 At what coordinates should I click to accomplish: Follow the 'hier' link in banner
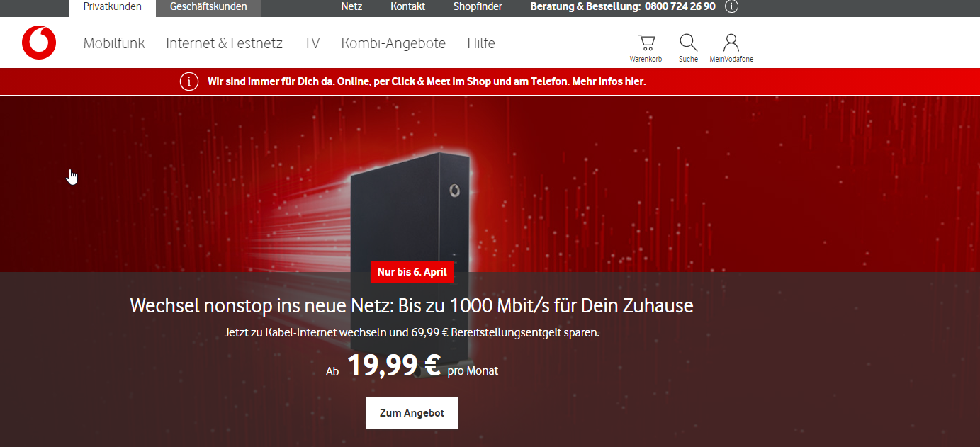click(633, 81)
